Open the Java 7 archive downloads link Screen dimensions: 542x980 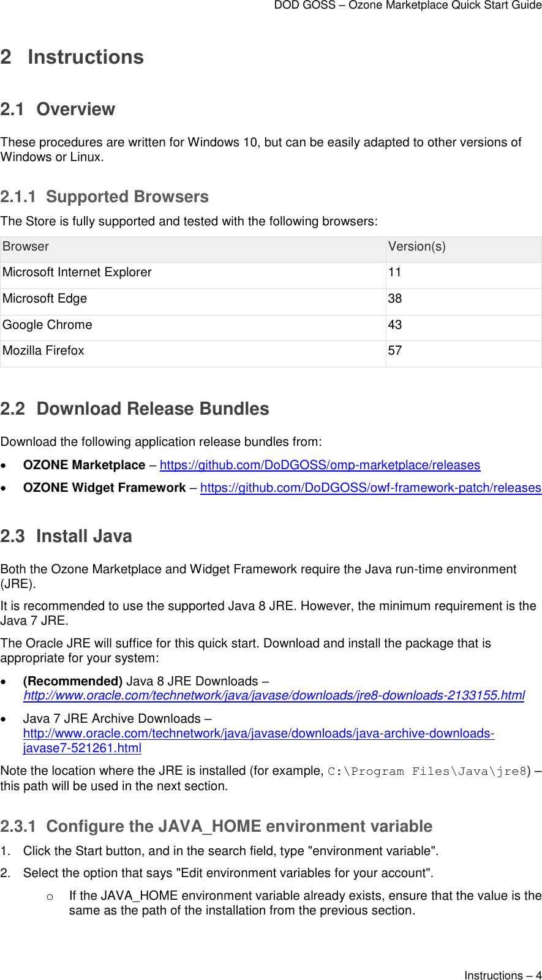tap(258, 741)
